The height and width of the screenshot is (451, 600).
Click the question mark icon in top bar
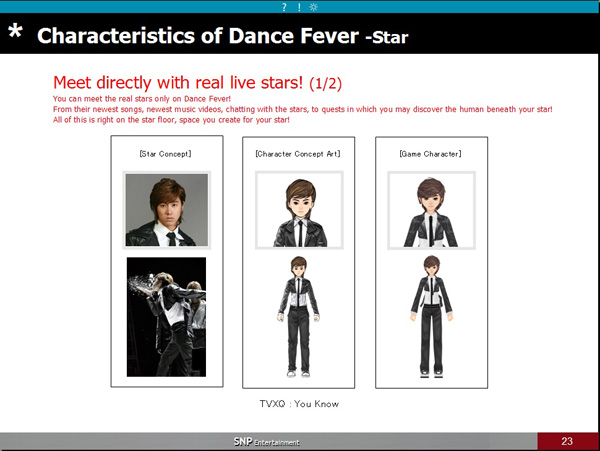284,7
